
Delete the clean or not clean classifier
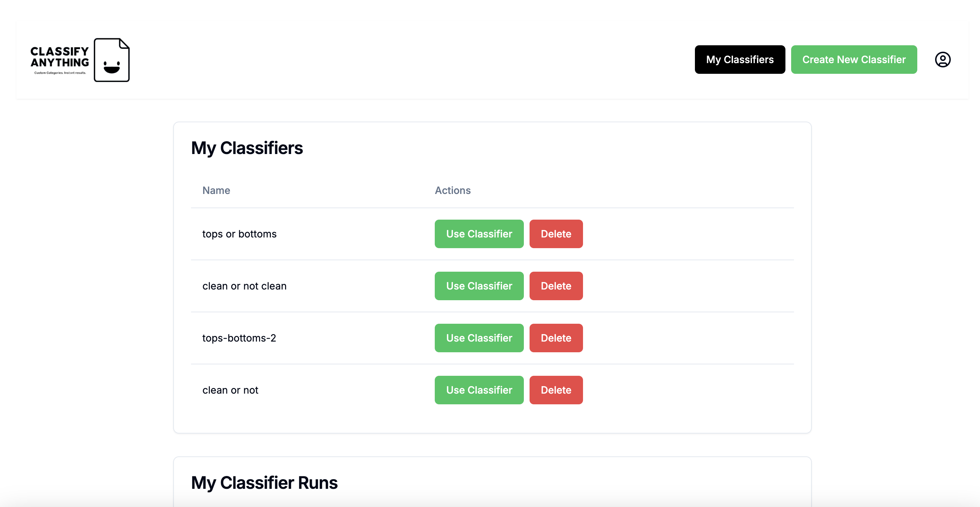pyautogui.click(x=556, y=286)
